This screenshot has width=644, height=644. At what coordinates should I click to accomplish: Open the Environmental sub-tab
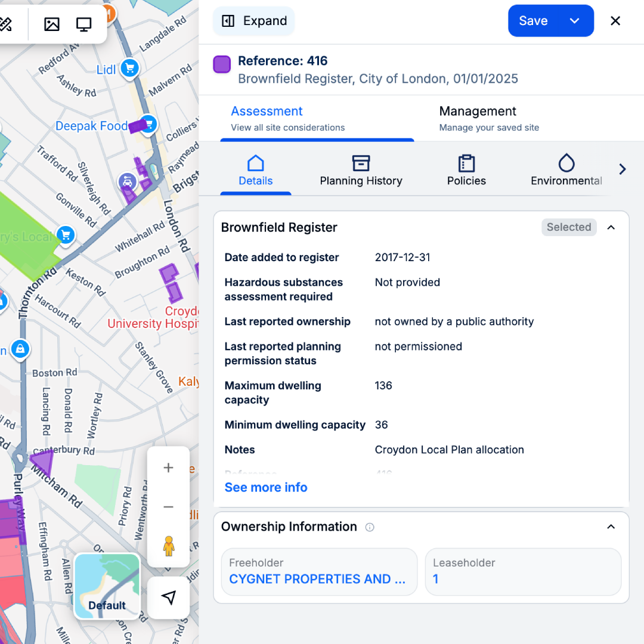[566, 171]
